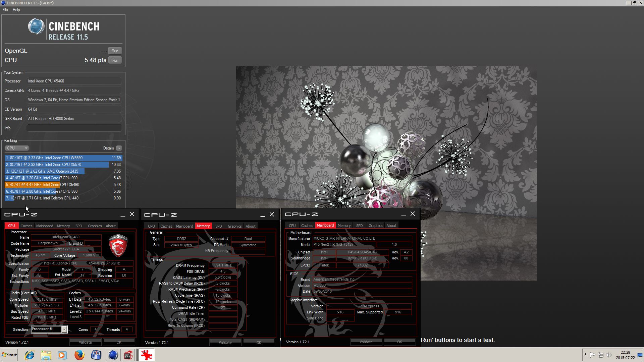Switch to IrfanView red splat taskbar button

coord(146,355)
